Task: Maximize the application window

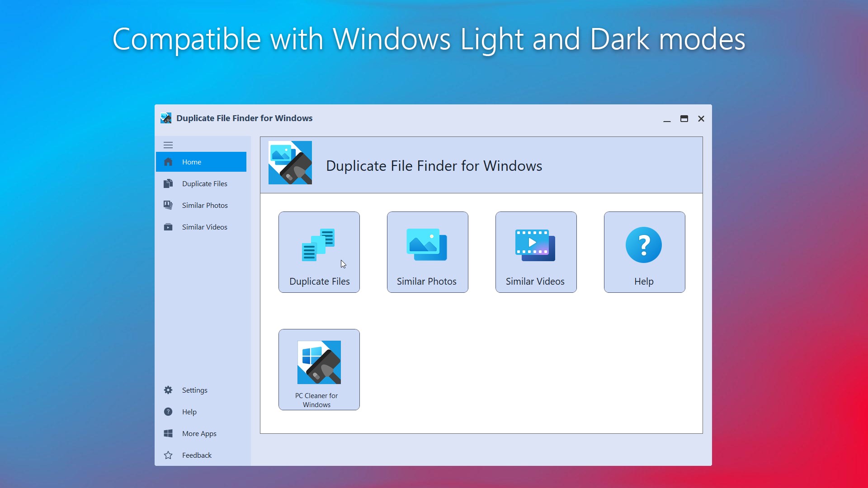Action: tap(684, 118)
